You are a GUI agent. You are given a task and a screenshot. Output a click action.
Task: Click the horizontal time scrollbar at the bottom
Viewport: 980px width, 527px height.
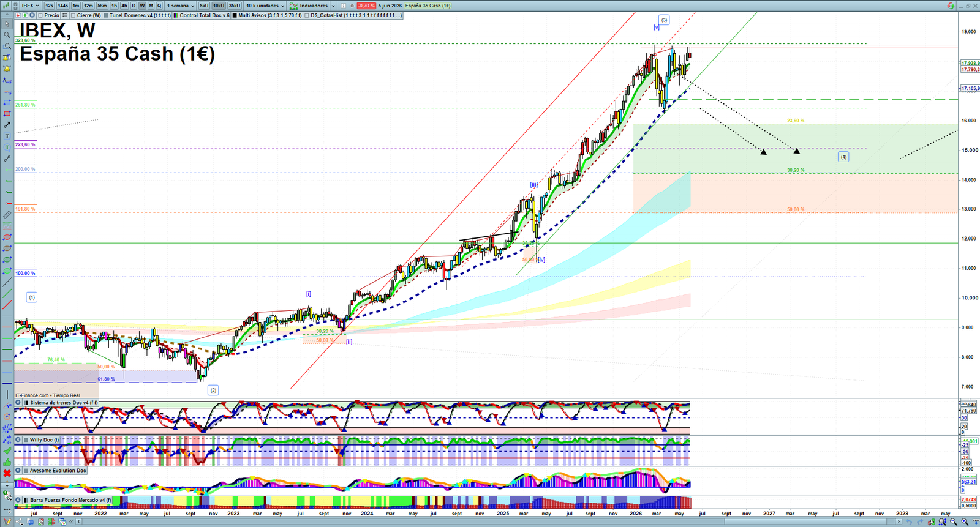[x=490, y=521]
